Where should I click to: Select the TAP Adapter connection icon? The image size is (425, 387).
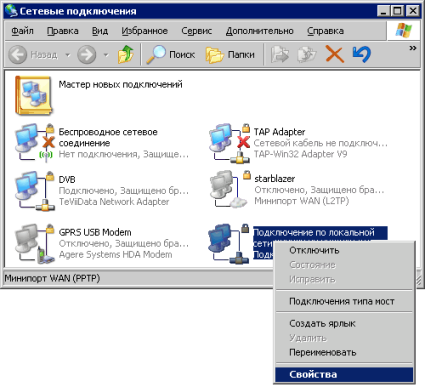click(x=230, y=143)
